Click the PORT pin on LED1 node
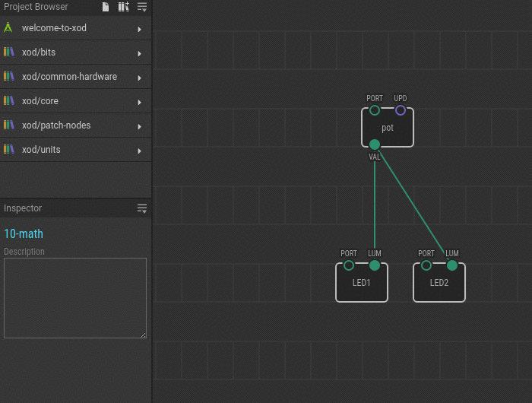 pos(349,265)
